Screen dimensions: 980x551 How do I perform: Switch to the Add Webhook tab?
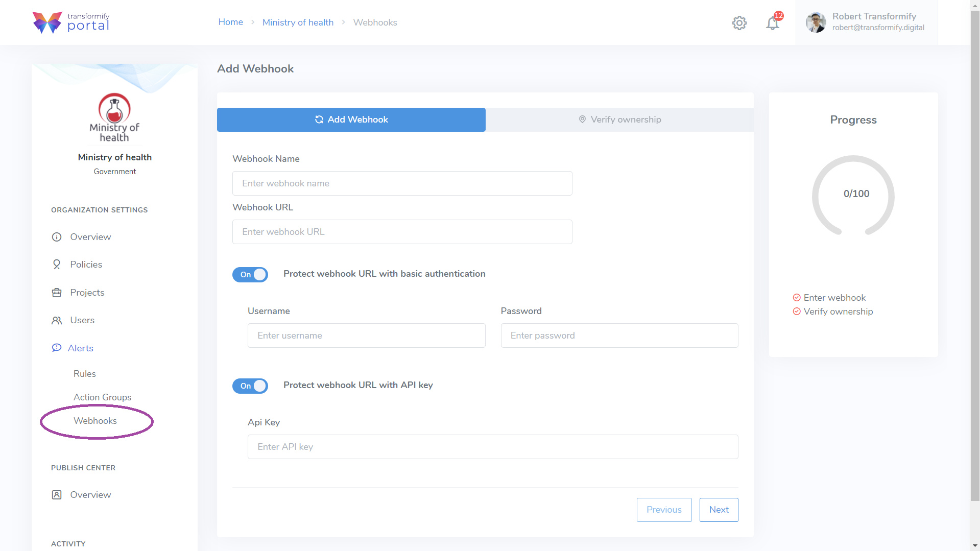click(x=351, y=119)
